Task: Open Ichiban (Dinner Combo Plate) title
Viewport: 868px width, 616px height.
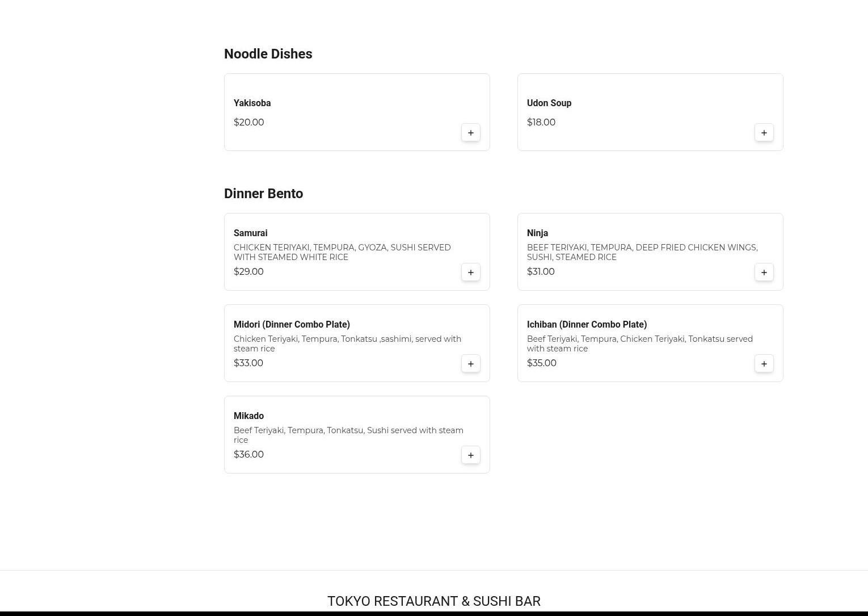Action: point(587,324)
